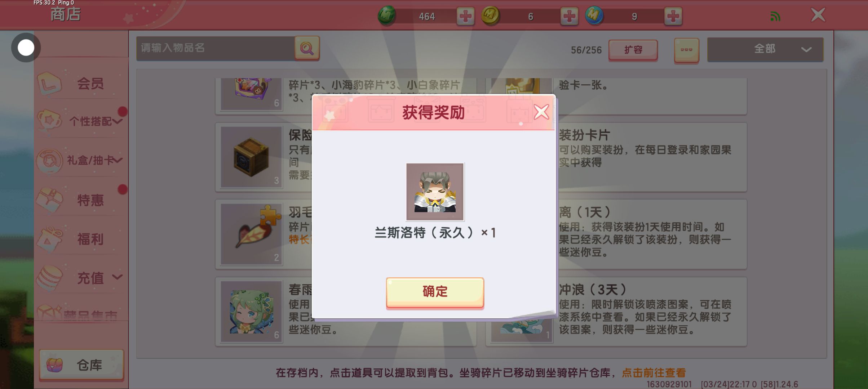Image resolution: width=868 pixels, height=389 pixels.
Task: Open the three-dots more options button
Action: click(x=686, y=50)
